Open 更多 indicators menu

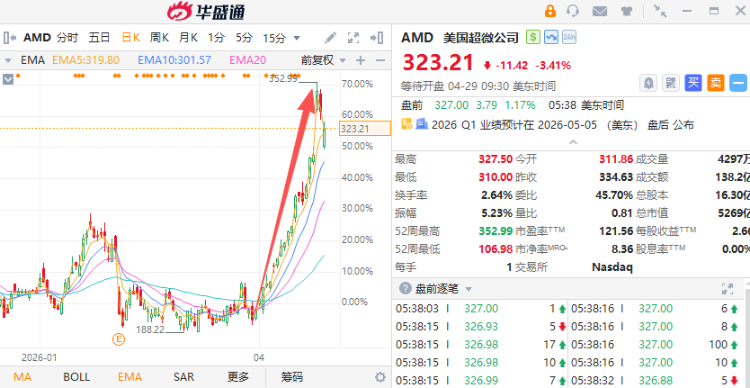(238, 377)
